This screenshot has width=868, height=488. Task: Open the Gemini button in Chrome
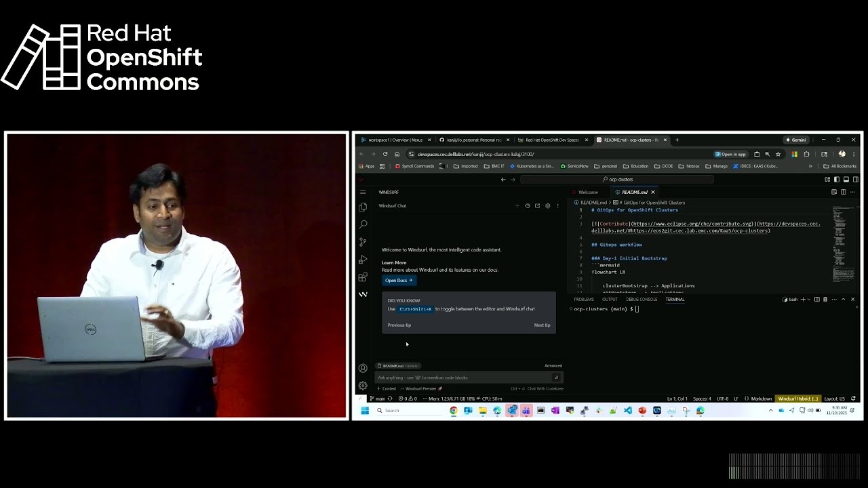[795, 140]
